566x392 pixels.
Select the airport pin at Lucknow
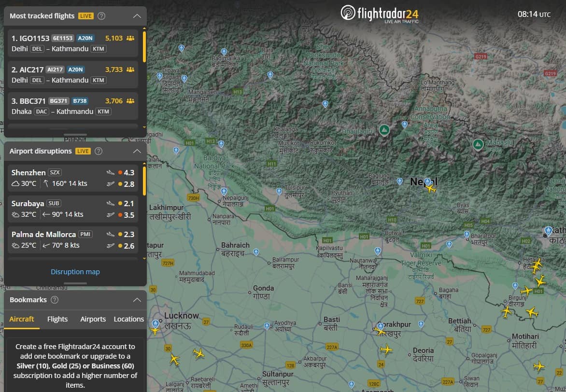tap(156, 323)
